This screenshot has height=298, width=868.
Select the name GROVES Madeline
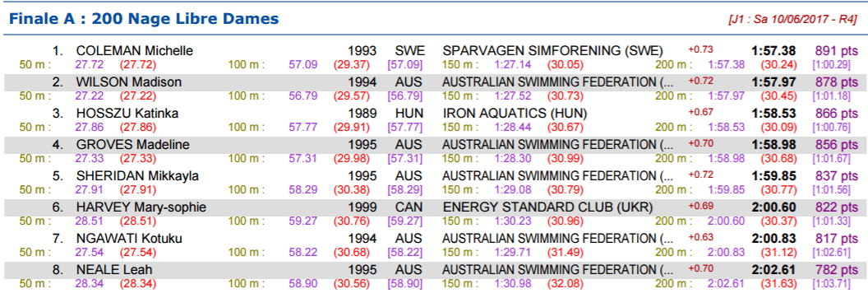pos(133,145)
